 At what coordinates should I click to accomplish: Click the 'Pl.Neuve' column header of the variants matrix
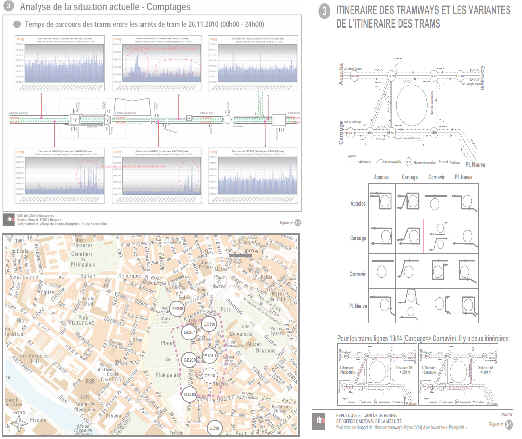[463, 177]
